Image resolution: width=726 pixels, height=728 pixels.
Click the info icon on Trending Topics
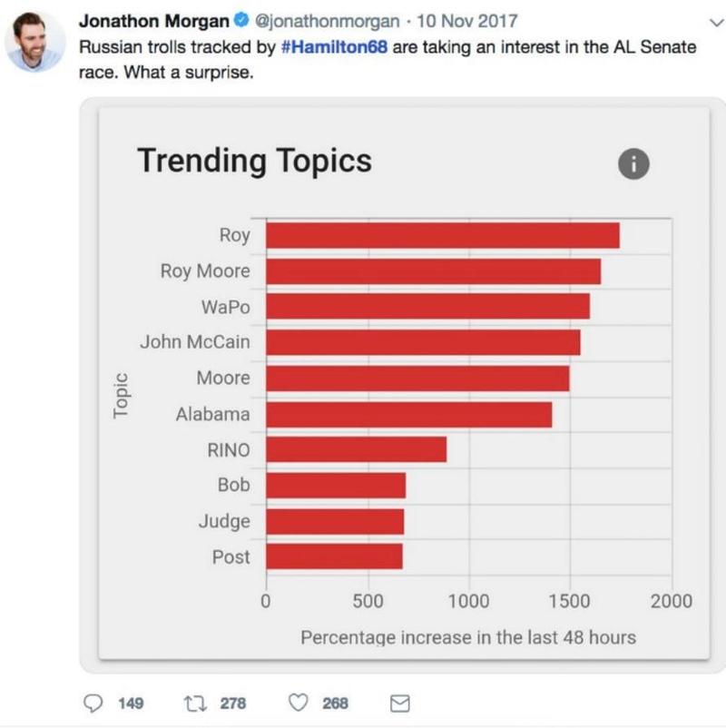[x=633, y=164]
